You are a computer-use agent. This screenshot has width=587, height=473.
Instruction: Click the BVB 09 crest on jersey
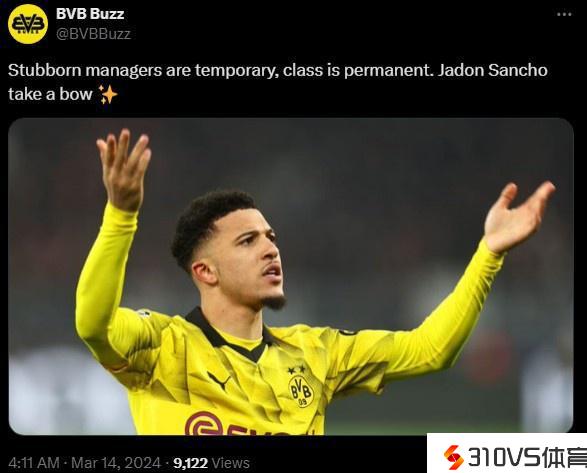(x=301, y=391)
